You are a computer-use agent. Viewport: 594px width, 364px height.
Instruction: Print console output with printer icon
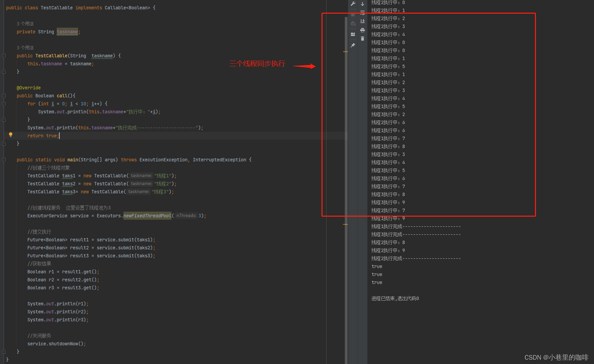click(x=363, y=30)
